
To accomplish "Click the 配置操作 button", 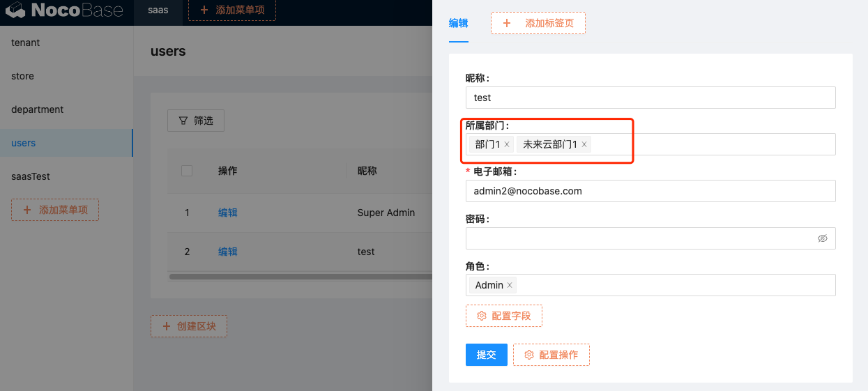I will coord(551,355).
